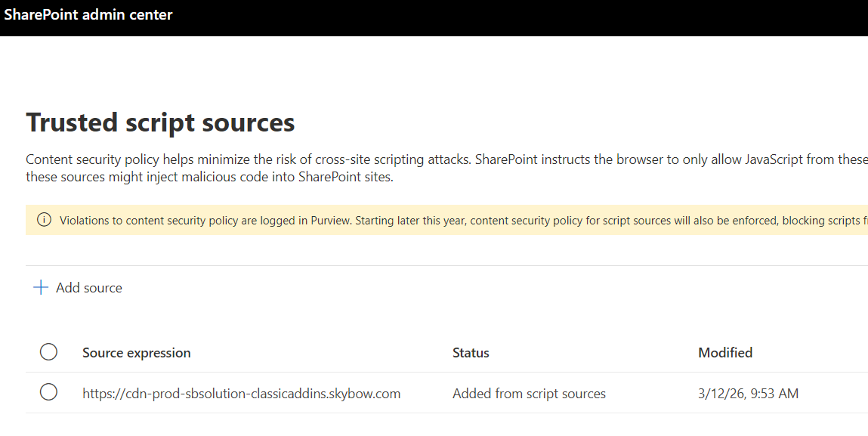The width and height of the screenshot is (868, 436).
Task: Sort by Status column header
Action: [x=471, y=353]
